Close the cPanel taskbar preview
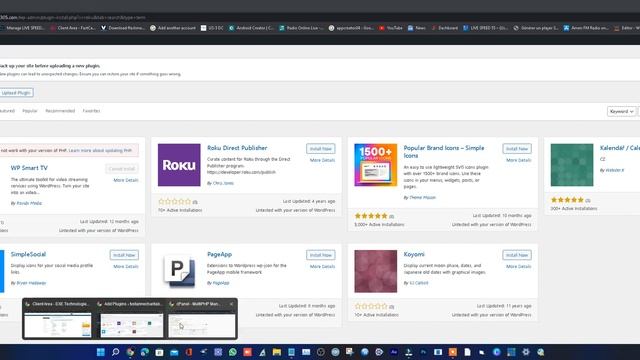Image resolution: width=640 pixels, height=360 pixels. [x=231, y=304]
